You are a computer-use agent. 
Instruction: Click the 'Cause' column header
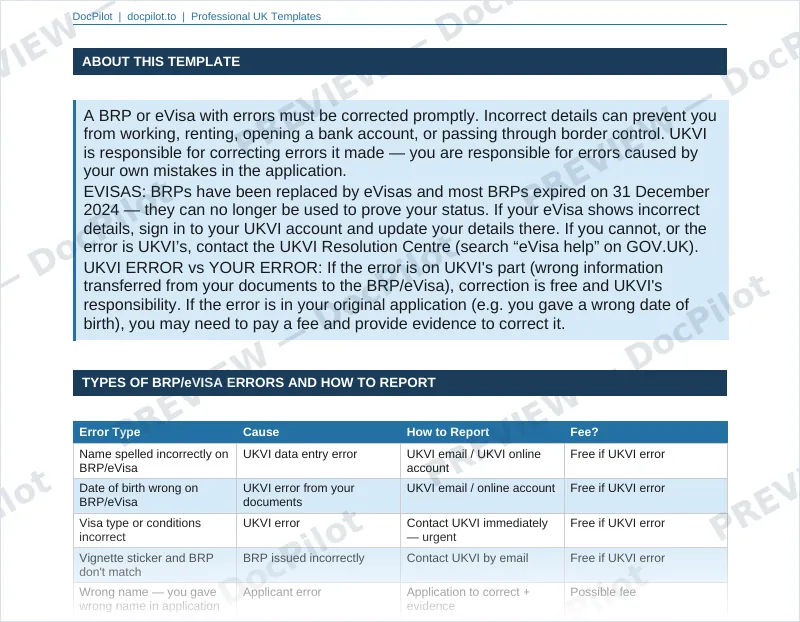pos(318,432)
